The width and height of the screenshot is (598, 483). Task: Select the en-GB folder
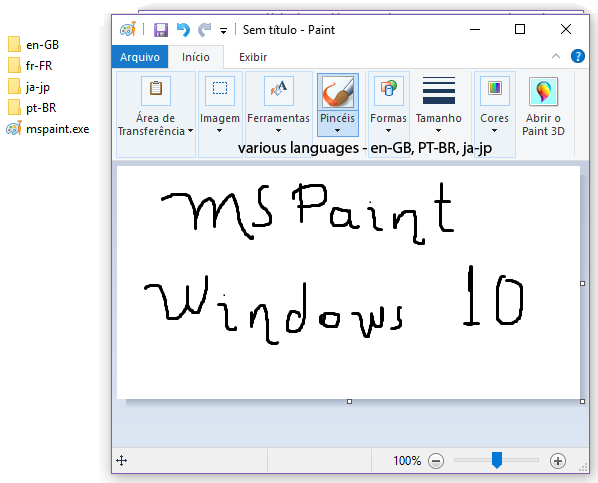coord(33,44)
